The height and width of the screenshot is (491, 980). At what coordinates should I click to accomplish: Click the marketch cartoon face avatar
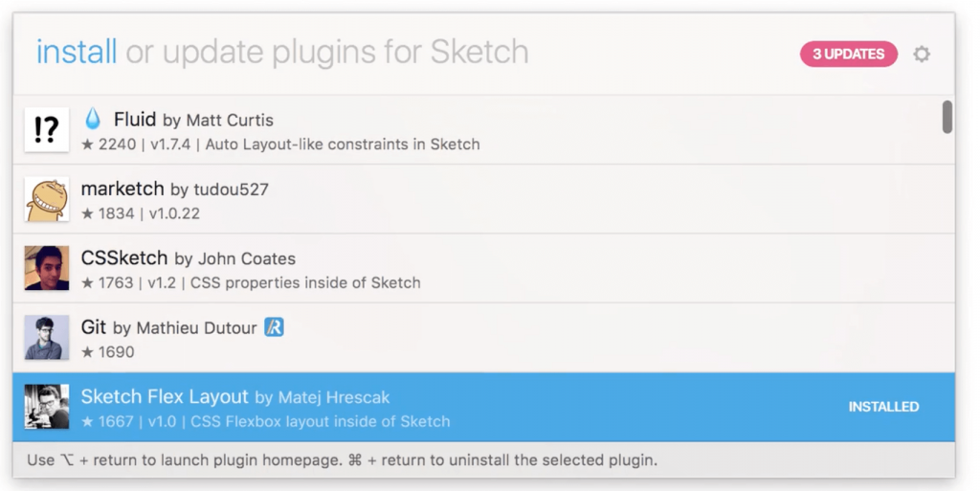[x=46, y=199]
